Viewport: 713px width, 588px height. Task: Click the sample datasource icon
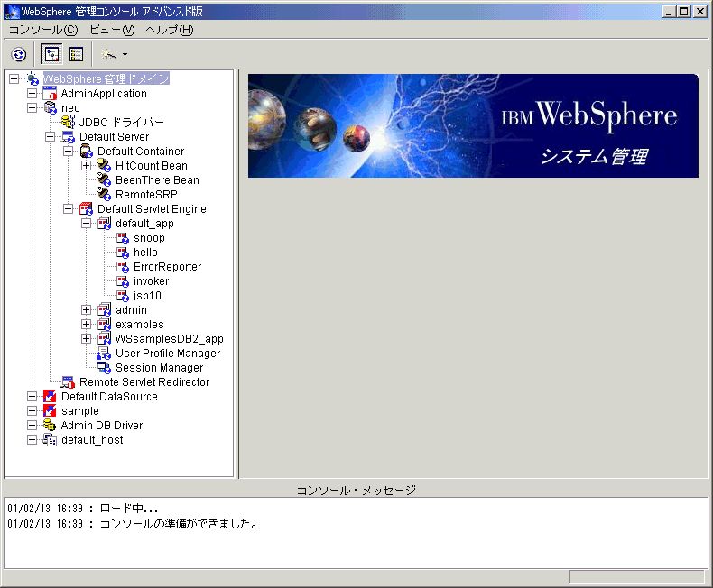[50, 410]
